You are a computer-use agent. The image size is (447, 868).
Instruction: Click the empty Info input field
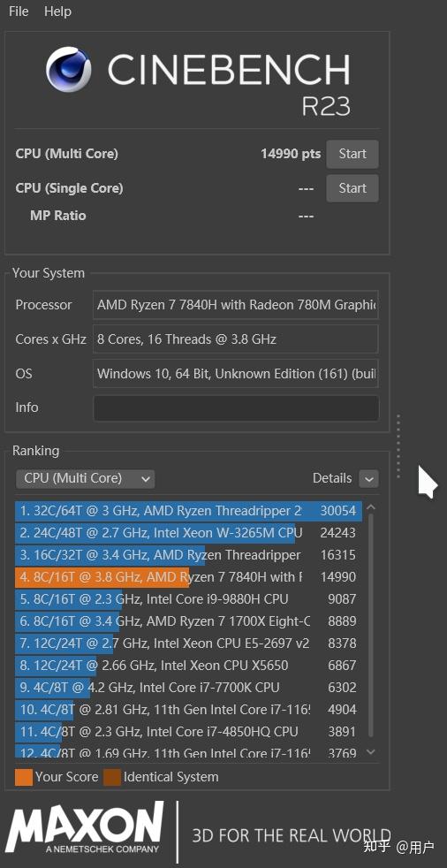click(x=236, y=408)
